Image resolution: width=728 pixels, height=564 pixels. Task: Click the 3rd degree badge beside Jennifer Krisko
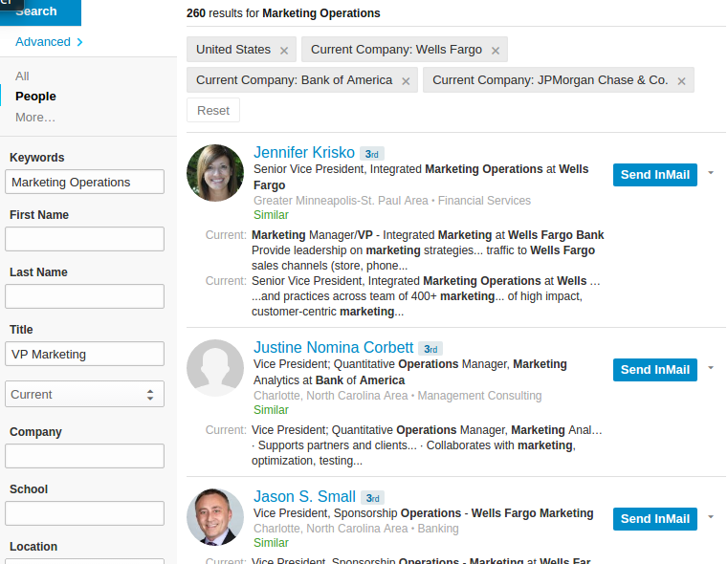(x=372, y=154)
